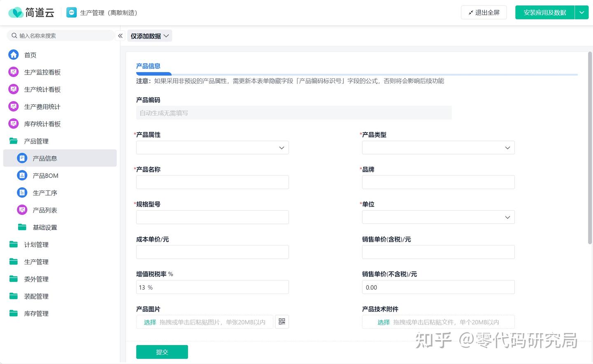Viewport: 593px width, 364px height.
Task: Select the 产品BOM form icon
Action: click(22, 175)
